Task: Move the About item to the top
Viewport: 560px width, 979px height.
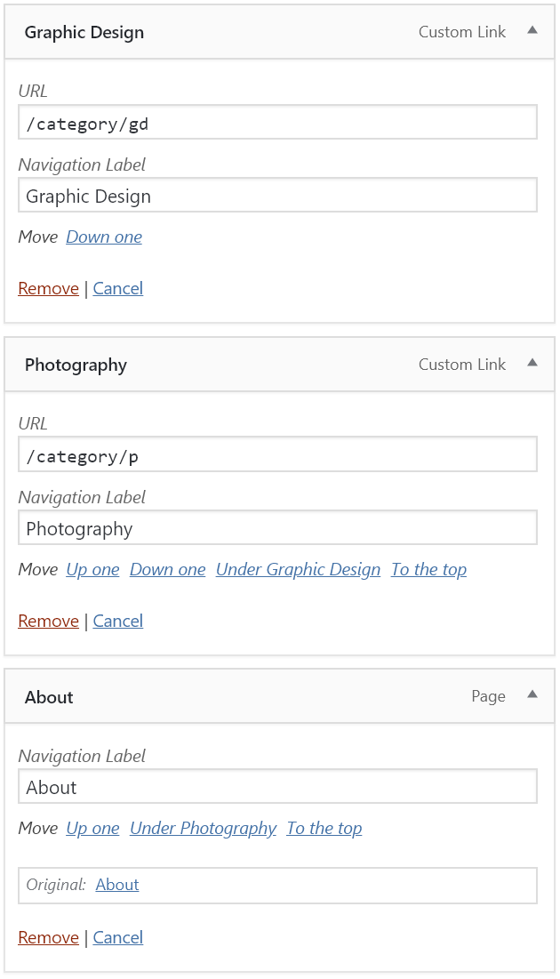Action: tap(324, 828)
